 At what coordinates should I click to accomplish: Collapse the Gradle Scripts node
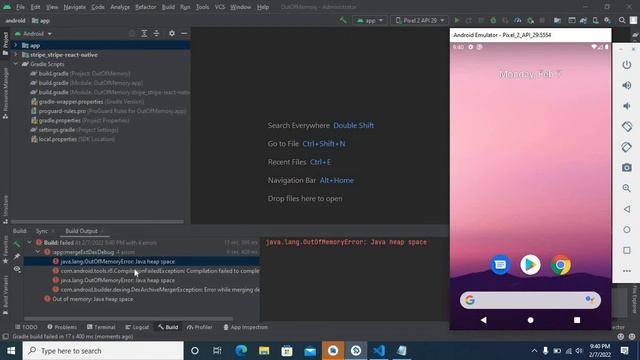tap(16, 64)
